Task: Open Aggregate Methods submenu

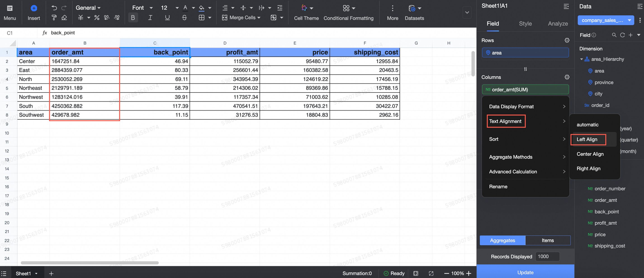Action: 525,157
